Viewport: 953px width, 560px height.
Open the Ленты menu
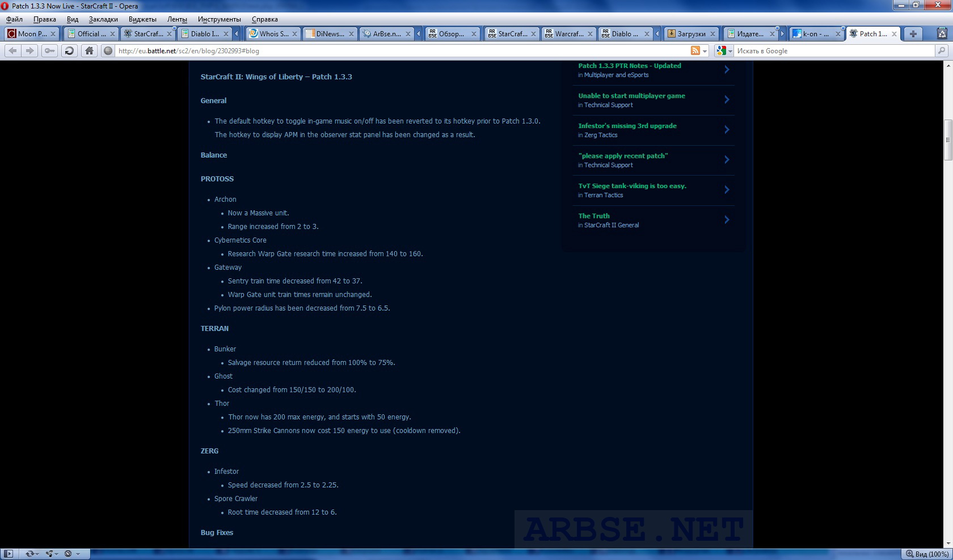177,19
